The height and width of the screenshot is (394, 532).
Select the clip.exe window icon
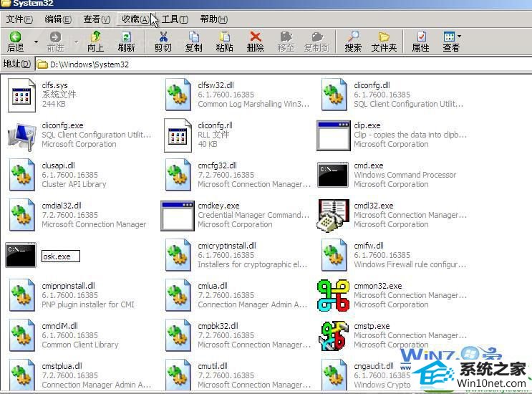click(x=334, y=135)
